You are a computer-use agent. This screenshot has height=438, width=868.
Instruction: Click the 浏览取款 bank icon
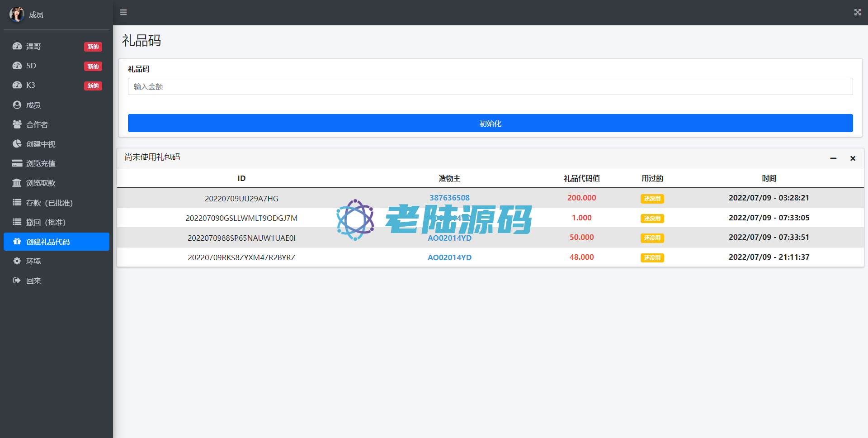(17, 183)
